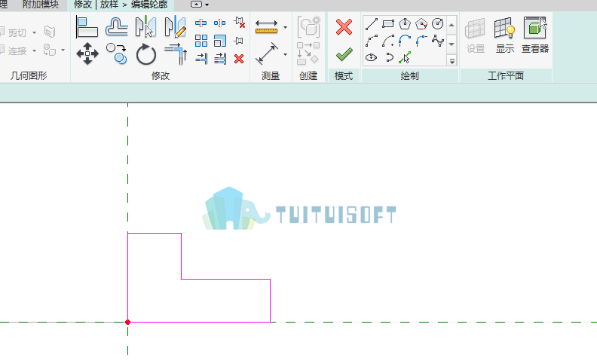Choose Mirror - Pick Axis tool

pyautogui.click(x=145, y=26)
